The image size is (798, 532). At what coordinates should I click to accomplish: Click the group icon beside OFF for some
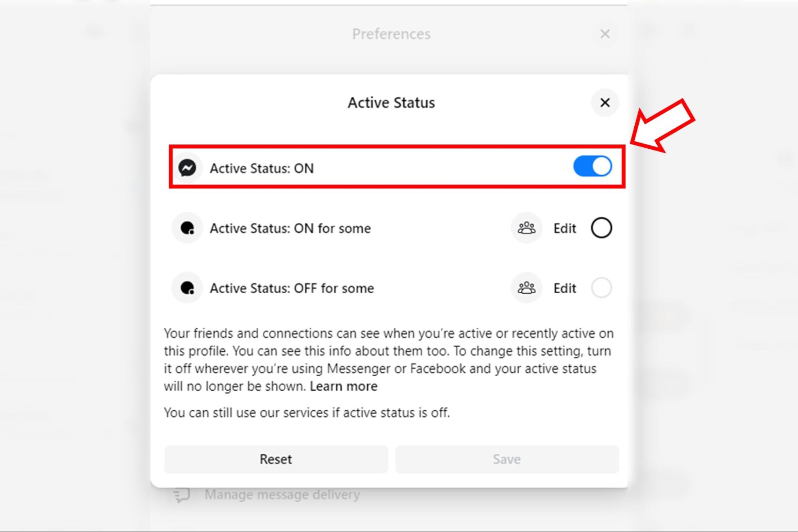525,288
